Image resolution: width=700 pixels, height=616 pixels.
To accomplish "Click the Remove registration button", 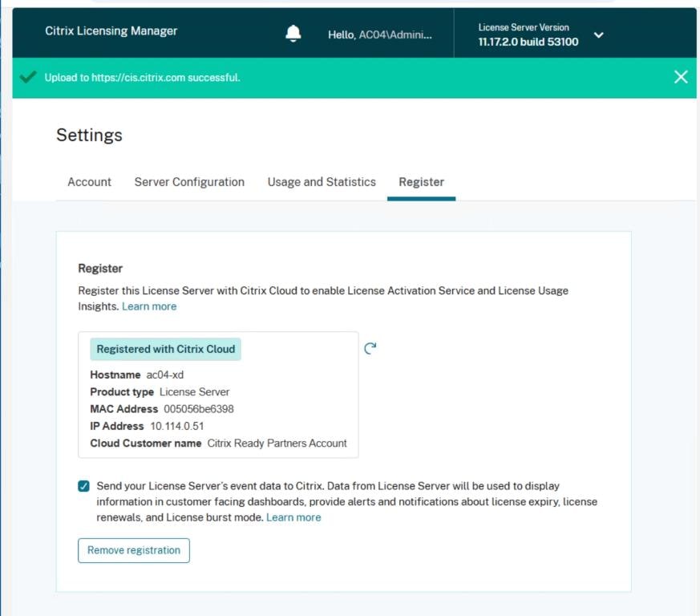I will tap(134, 550).
